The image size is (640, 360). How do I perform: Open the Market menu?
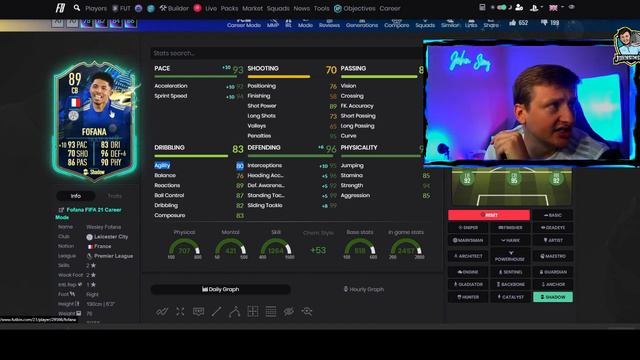[x=252, y=8]
